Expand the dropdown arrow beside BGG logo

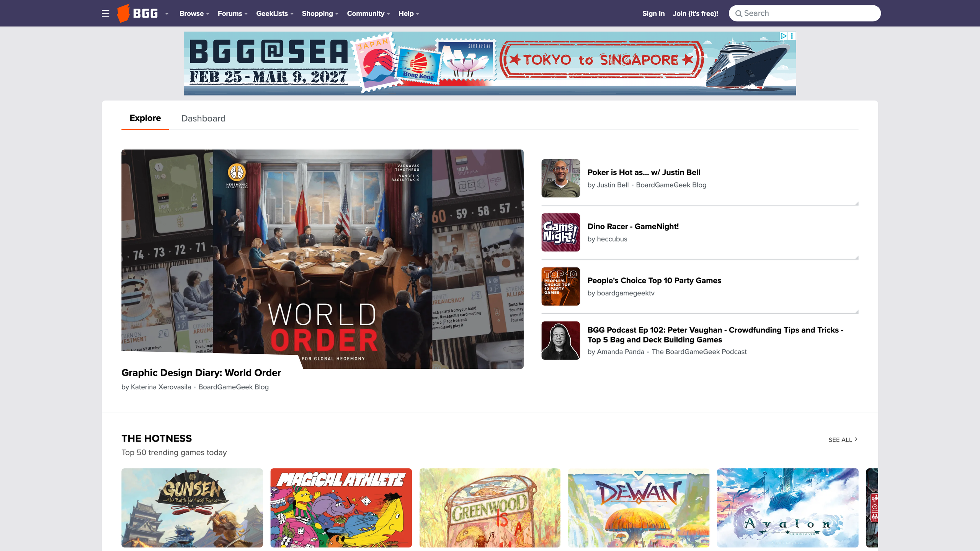167,14
